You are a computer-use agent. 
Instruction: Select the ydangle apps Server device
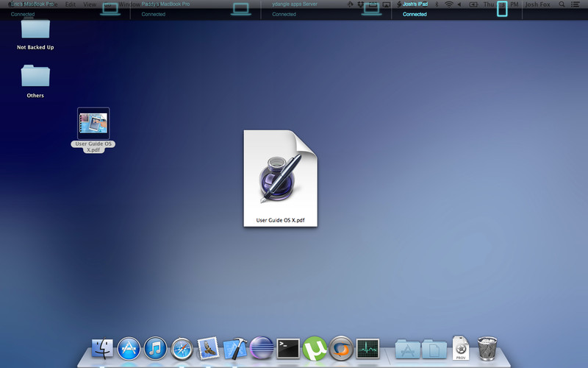326,10
